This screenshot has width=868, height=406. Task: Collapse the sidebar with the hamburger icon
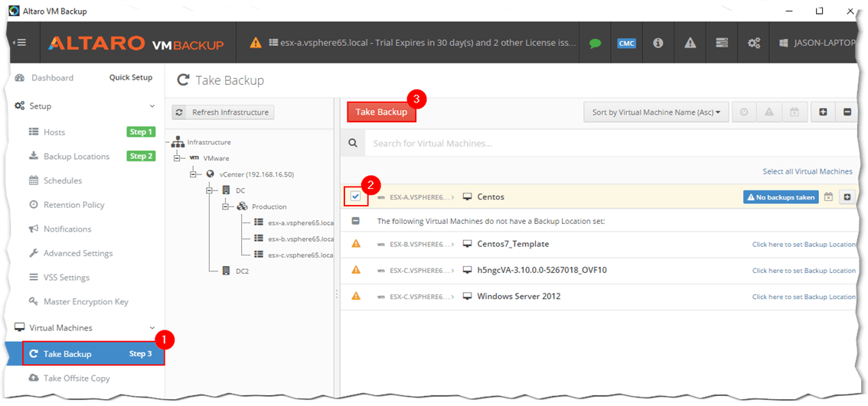(20, 43)
